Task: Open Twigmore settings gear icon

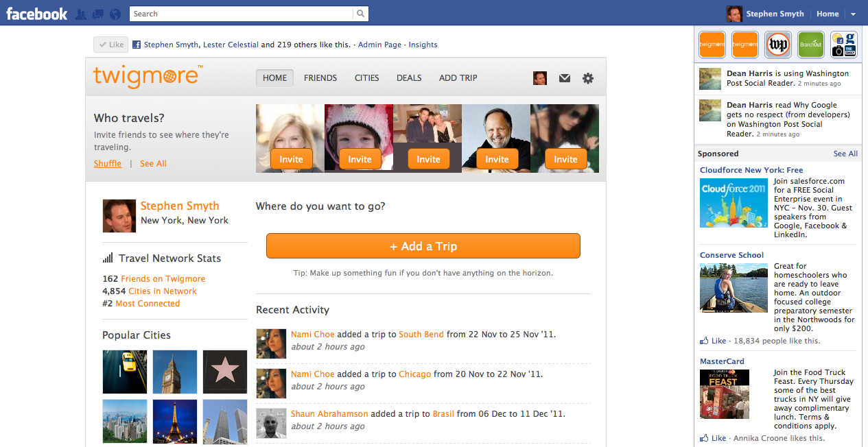Action: point(588,78)
